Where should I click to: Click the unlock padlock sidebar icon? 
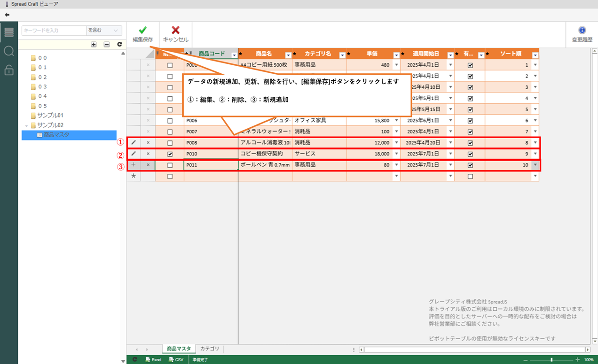click(9, 70)
